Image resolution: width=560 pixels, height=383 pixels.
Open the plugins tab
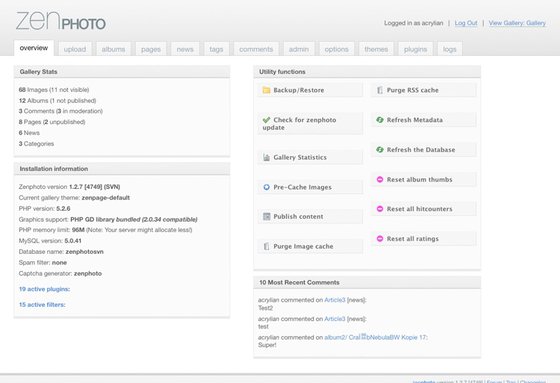click(x=415, y=49)
